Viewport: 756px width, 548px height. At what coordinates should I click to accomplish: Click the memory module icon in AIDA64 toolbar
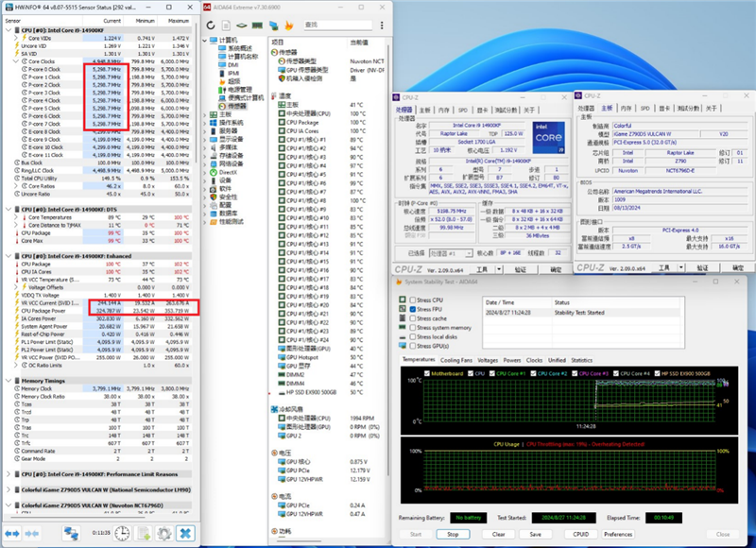tap(257, 26)
